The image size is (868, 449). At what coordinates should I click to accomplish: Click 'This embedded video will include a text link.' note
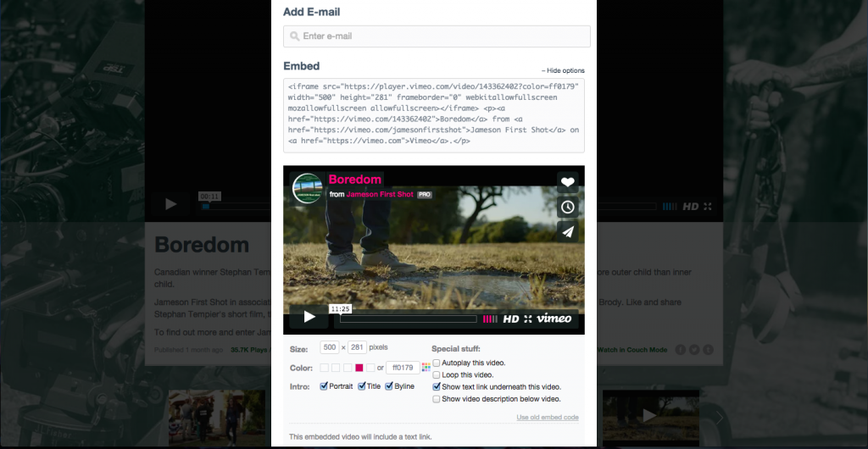[x=360, y=437]
